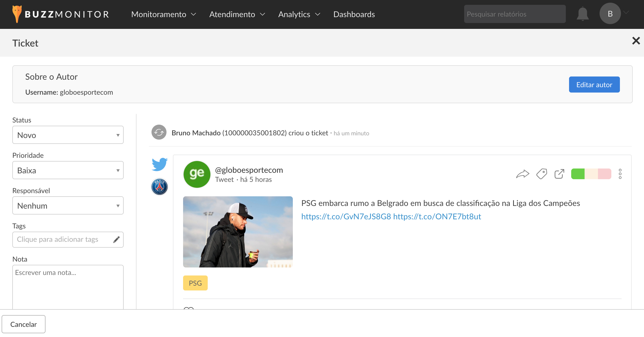
Task: Click the tag icon on tweet
Action: 541,174
